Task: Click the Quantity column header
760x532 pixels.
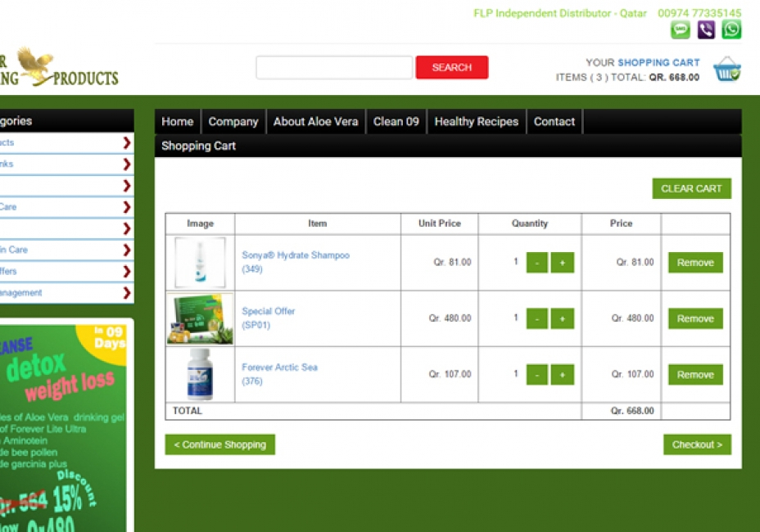Action: [x=530, y=223]
